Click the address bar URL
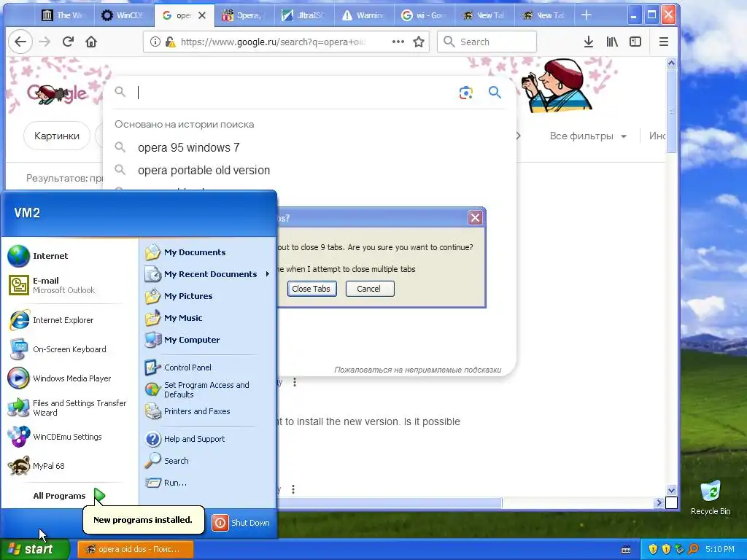 coord(274,42)
